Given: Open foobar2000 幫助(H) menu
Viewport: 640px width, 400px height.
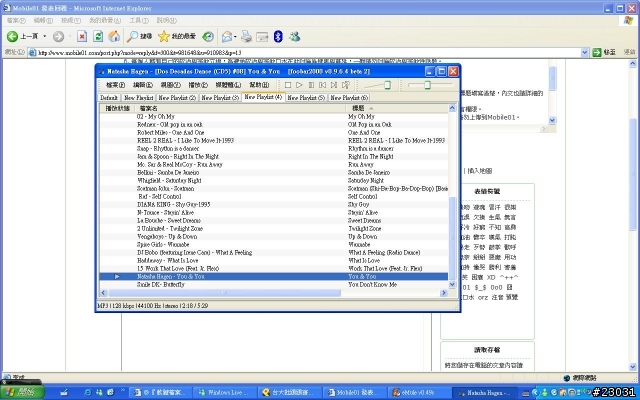Looking at the screenshot, I should click(259, 85).
